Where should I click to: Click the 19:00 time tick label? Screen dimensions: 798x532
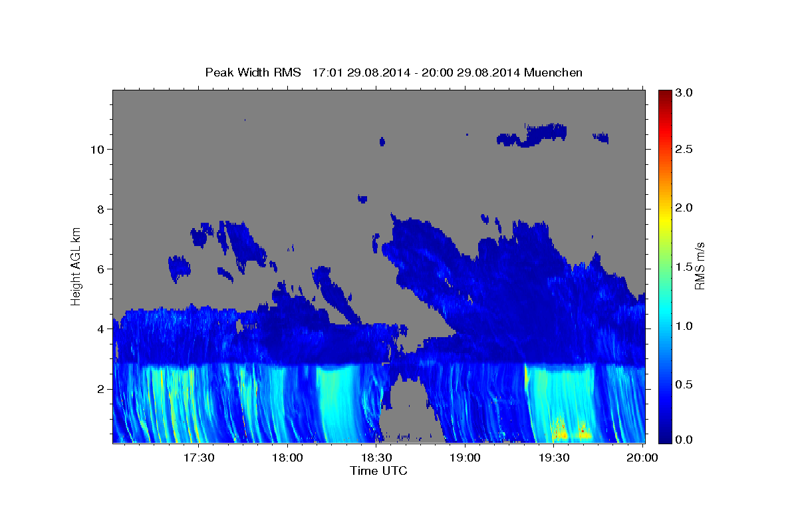tap(465, 458)
